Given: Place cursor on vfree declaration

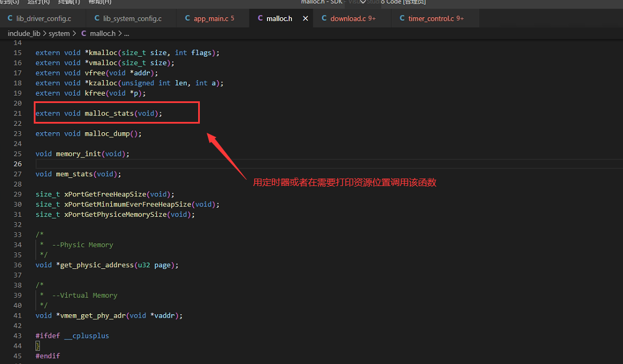Looking at the screenshot, I should [94, 73].
